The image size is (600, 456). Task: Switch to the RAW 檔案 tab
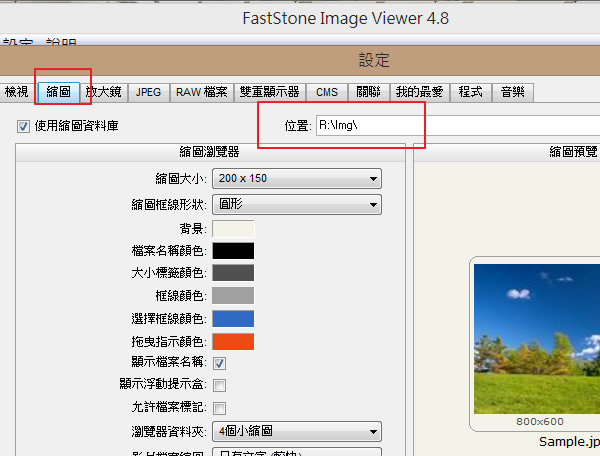(202, 92)
